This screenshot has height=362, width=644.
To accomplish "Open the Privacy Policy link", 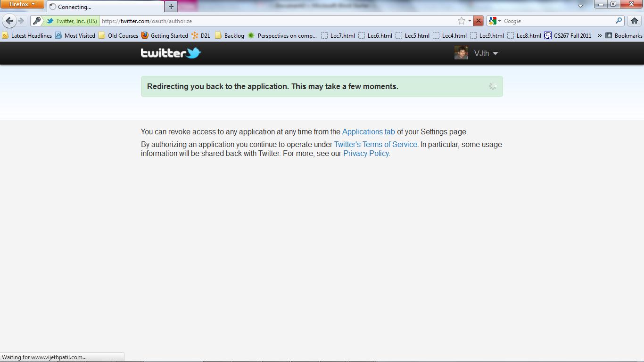I will tap(366, 153).
